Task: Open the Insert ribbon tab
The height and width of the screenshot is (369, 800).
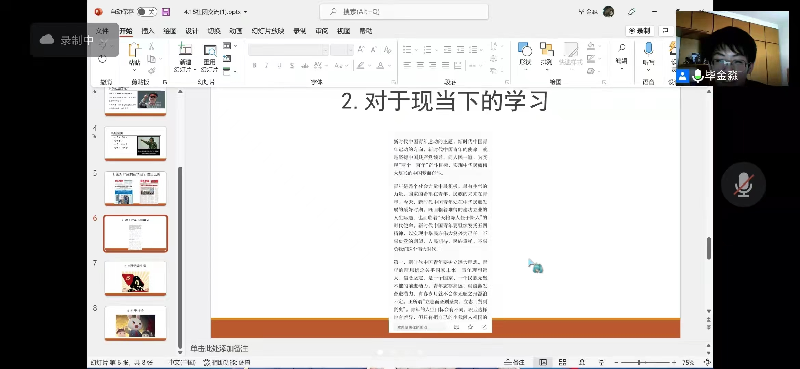Action: (148, 31)
